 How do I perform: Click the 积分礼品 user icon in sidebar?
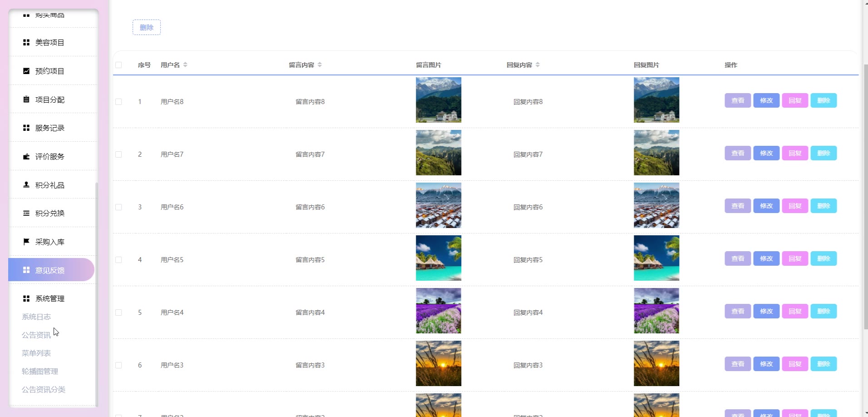(26, 185)
